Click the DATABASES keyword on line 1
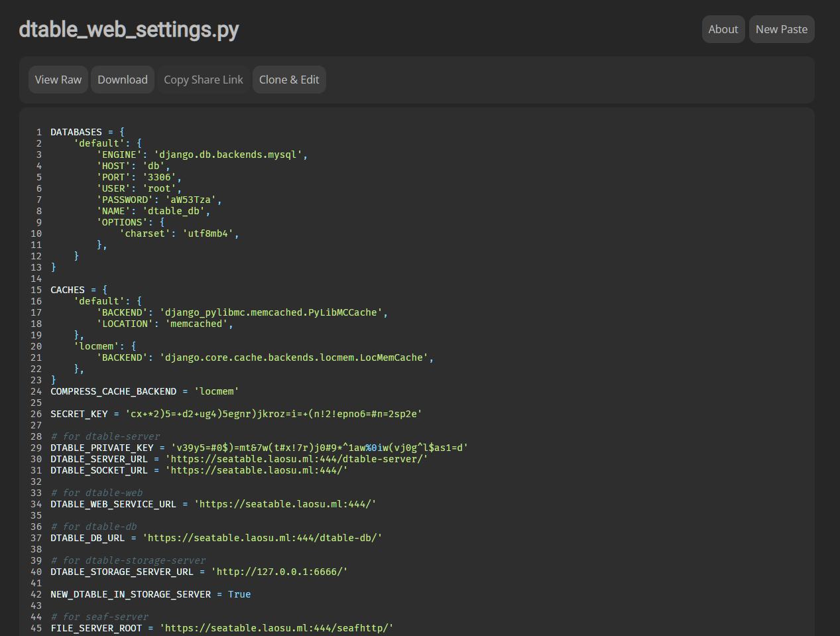 (76, 132)
